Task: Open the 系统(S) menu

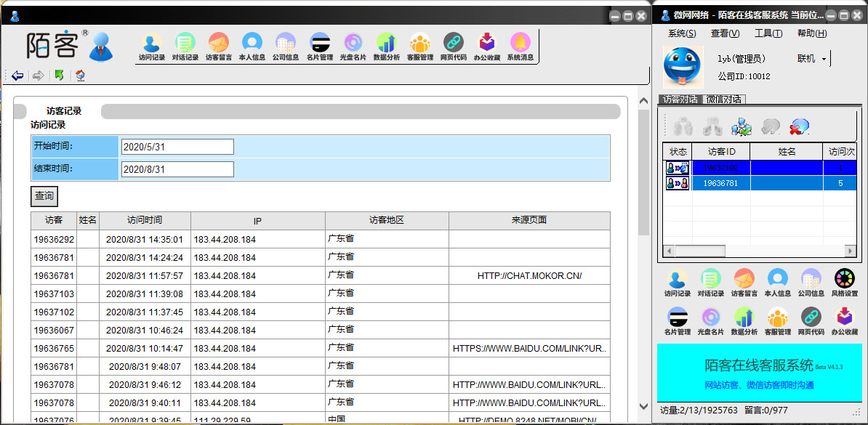Action: point(681,33)
